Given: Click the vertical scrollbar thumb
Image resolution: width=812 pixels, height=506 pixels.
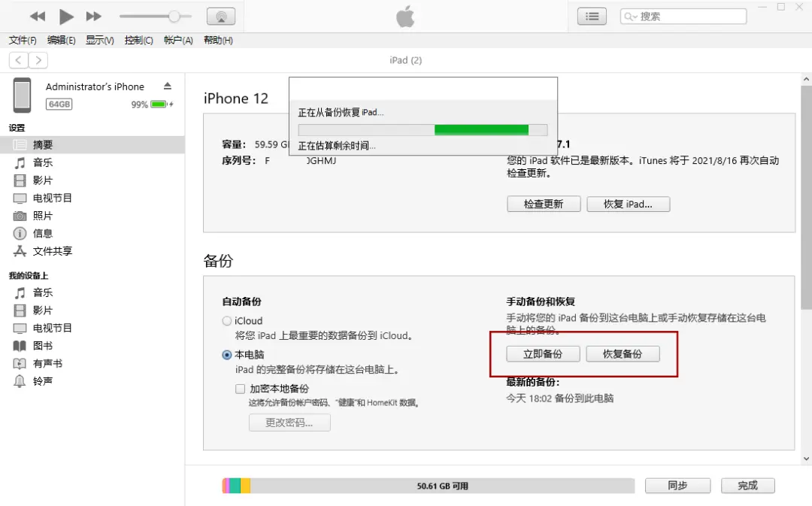Looking at the screenshot, I should coord(806,197).
